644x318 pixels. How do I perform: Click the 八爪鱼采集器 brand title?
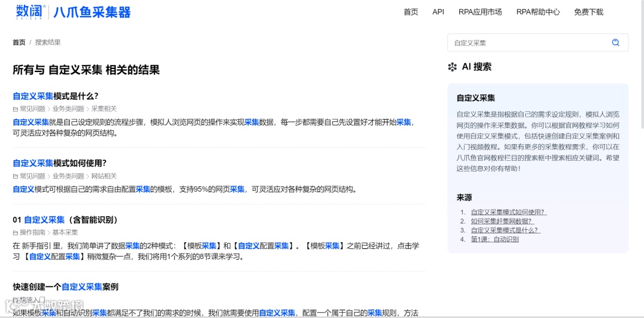coord(92,13)
